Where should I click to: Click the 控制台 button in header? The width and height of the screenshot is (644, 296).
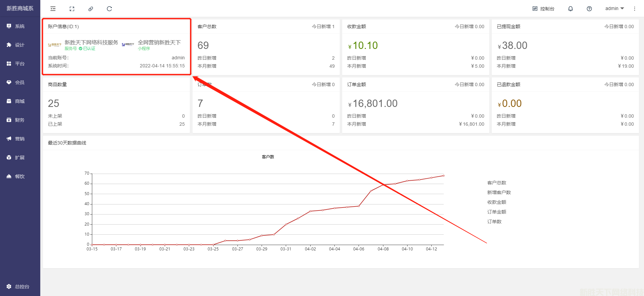pyautogui.click(x=543, y=9)
